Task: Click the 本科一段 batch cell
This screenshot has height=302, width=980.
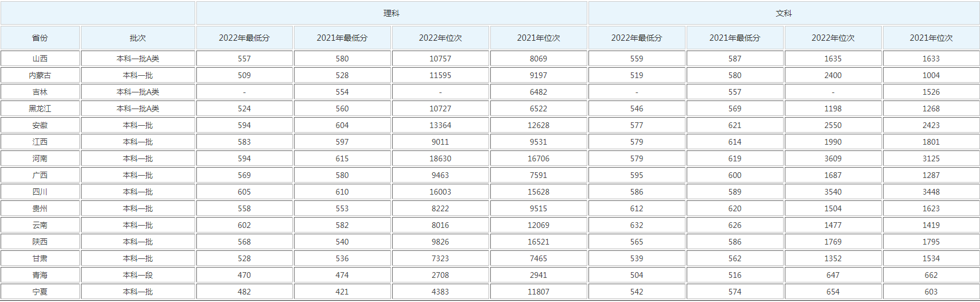Action: 138,275
